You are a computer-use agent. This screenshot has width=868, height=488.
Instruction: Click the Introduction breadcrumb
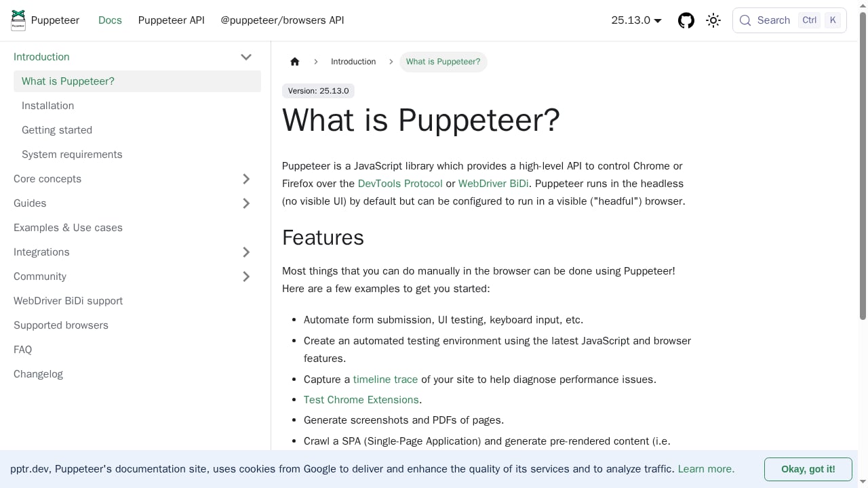pyautogui.click(x=353, y=62)
